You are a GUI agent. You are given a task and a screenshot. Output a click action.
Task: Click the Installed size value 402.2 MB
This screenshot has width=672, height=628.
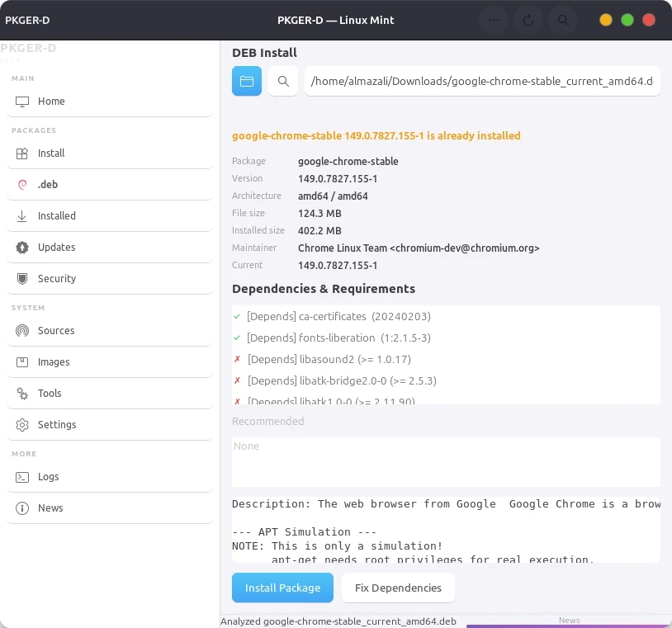(319, 231)
